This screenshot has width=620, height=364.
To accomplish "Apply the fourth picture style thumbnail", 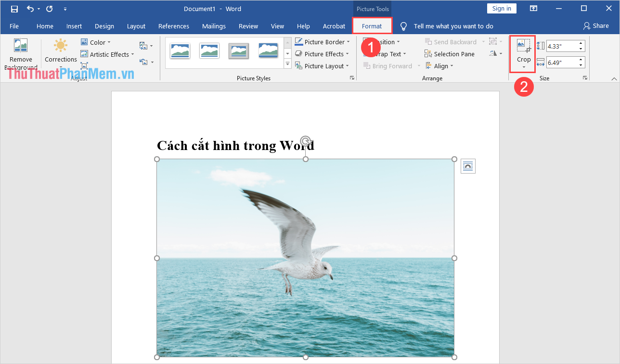I will point(268,50).
